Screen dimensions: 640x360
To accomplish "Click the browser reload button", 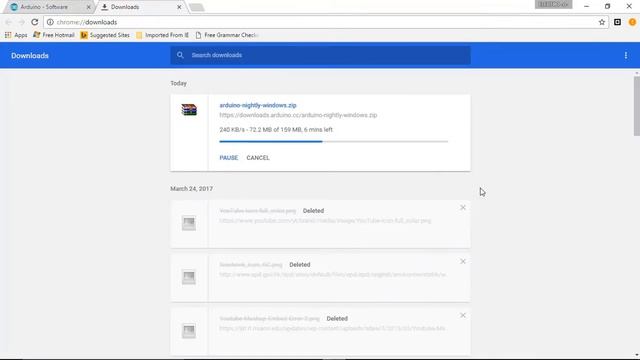I will point(35,22).
